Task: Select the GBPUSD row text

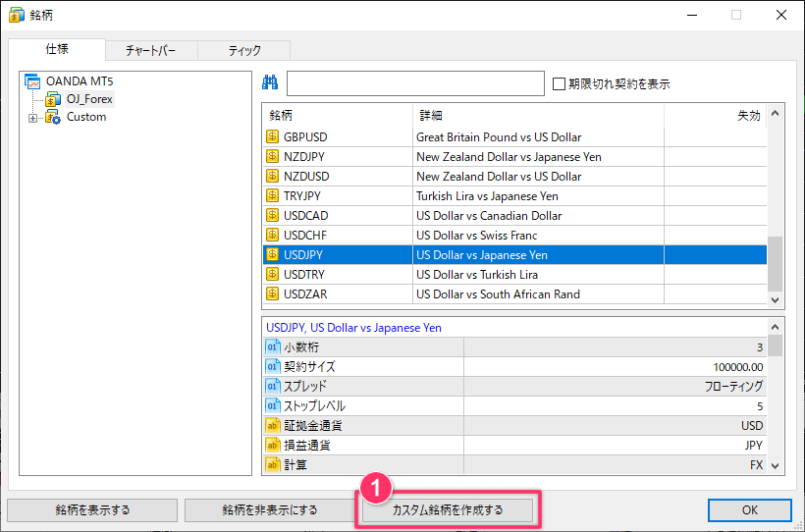Action: click(305, 137)
